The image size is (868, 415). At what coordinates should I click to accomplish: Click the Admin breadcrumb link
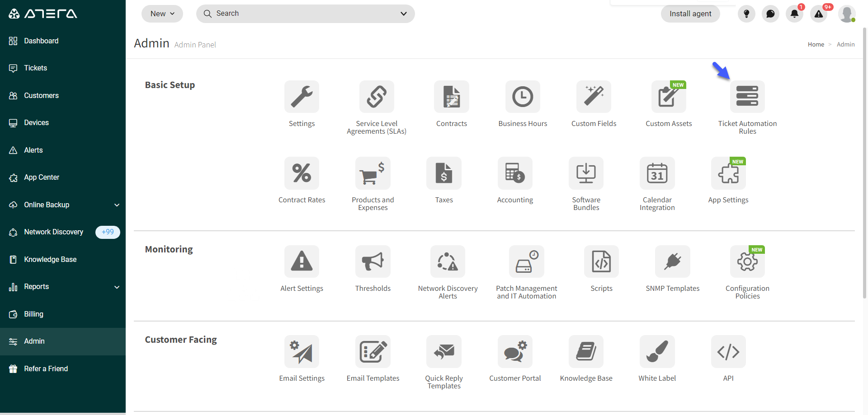pos(845,44)
